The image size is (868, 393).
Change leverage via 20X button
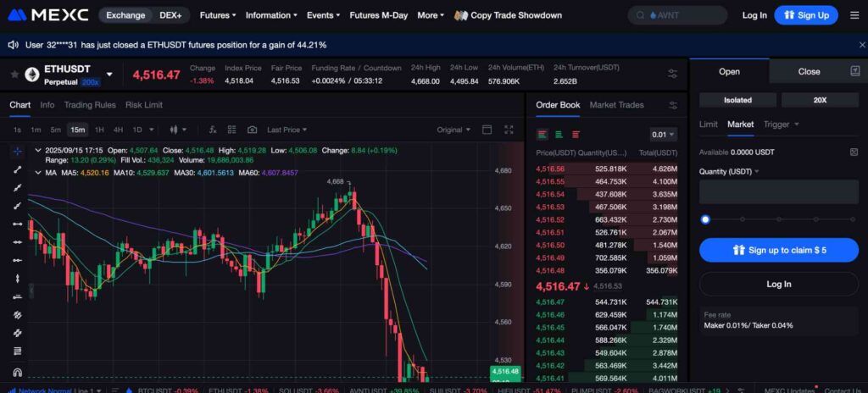(820, 100)
